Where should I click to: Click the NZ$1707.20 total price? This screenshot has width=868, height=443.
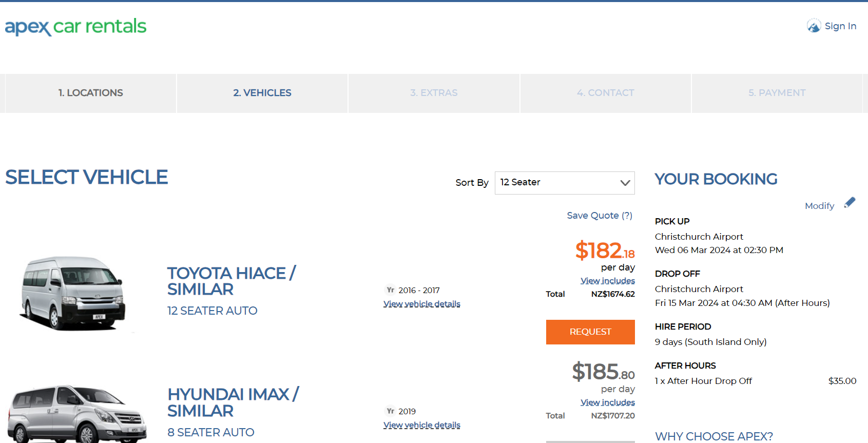pyautogui.click(x=613, y=416)
